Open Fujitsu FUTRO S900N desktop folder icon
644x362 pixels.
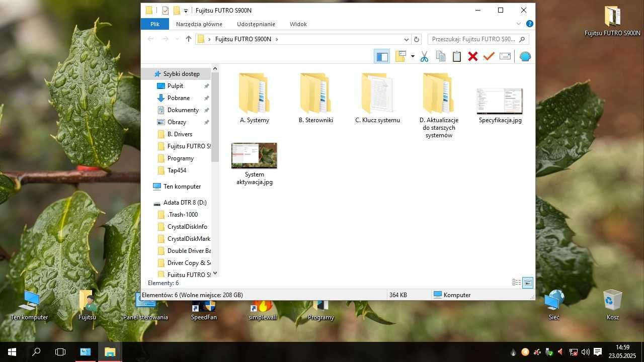pos(612,22)
